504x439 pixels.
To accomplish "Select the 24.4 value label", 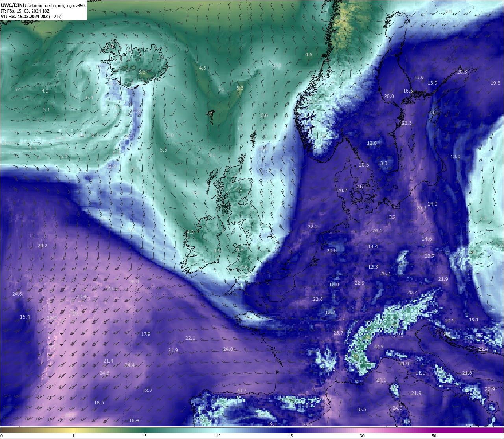I will [129, 365].
